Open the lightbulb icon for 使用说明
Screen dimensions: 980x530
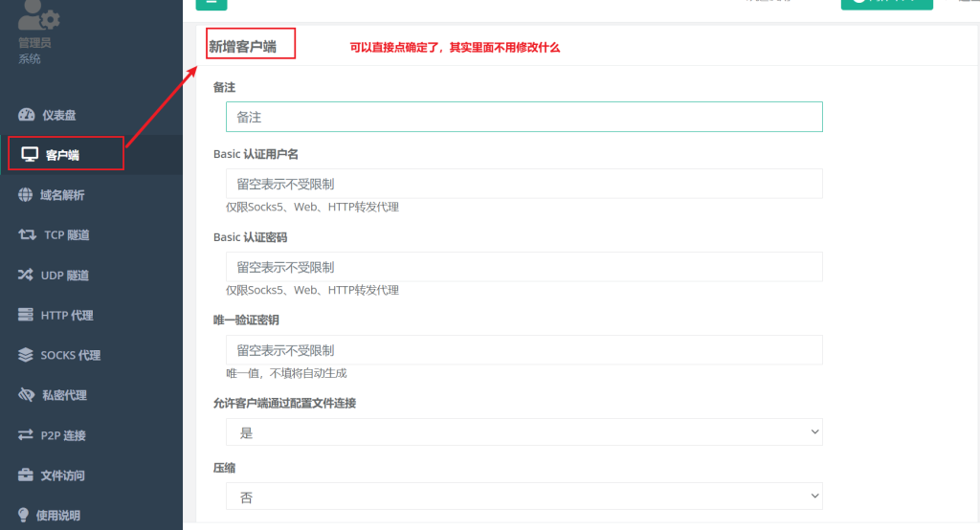23,515
